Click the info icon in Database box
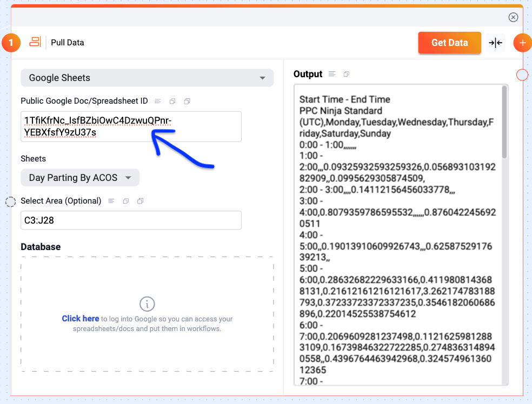Screen dimensions: 532x404 [147, 304]
